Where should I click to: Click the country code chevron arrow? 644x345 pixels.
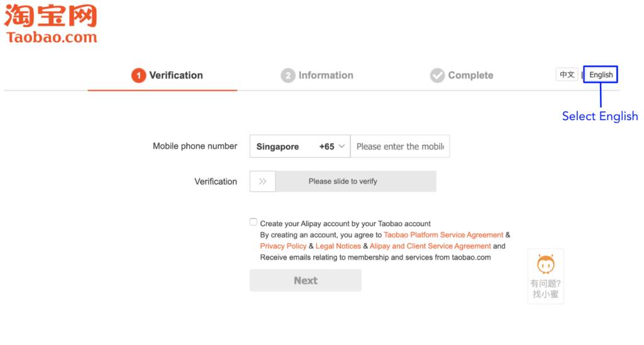pyautogui.click(x=342, y=146)
